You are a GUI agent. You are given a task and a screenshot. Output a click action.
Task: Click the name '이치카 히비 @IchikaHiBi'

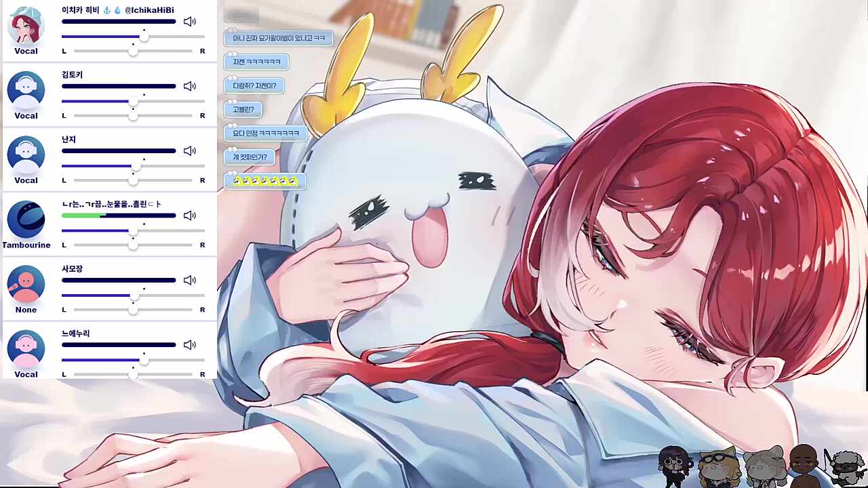click(118, 10)
